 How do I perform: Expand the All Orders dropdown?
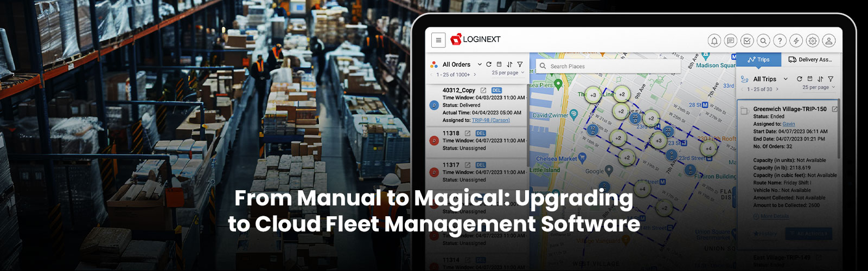click(x=480, y=64)
